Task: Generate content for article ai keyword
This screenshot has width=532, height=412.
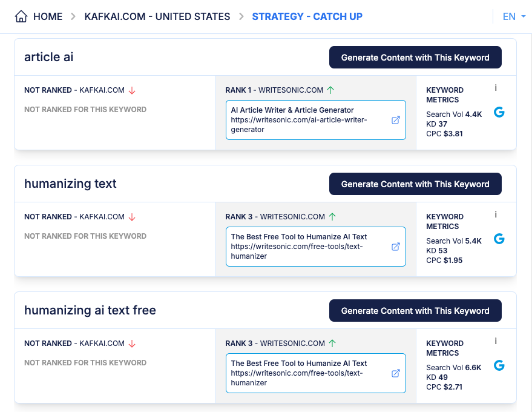Action: 415,58
